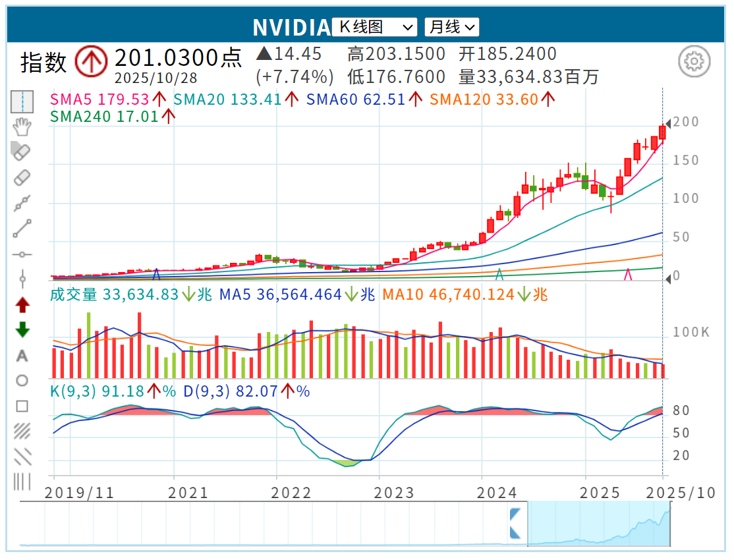Activate the hand pan tool
The image size is (734, 560).
[x=22, y=126]
